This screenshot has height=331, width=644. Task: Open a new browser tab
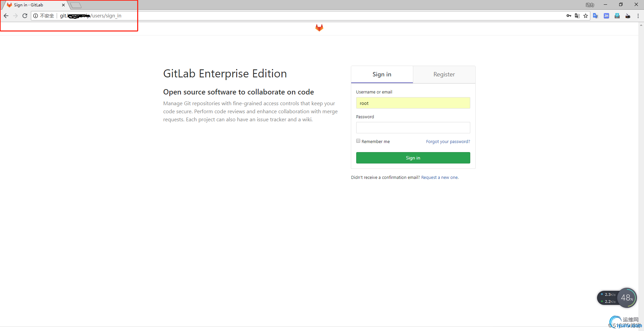tap(76, 5)
